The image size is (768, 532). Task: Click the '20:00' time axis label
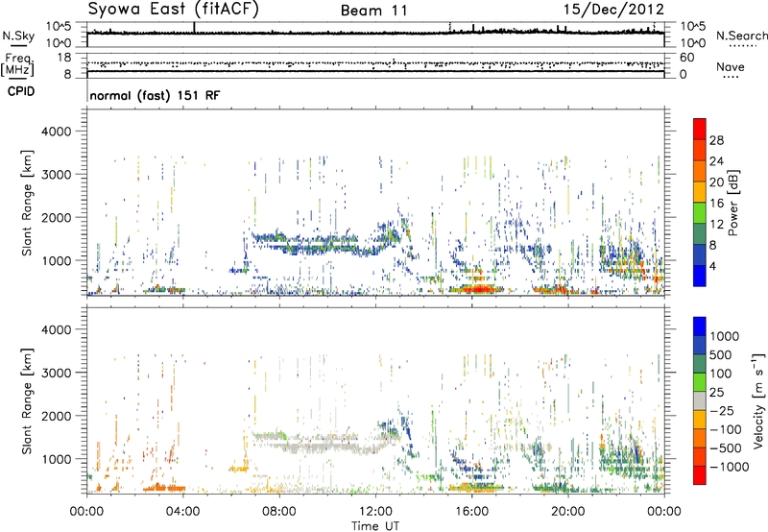point(568,512)
